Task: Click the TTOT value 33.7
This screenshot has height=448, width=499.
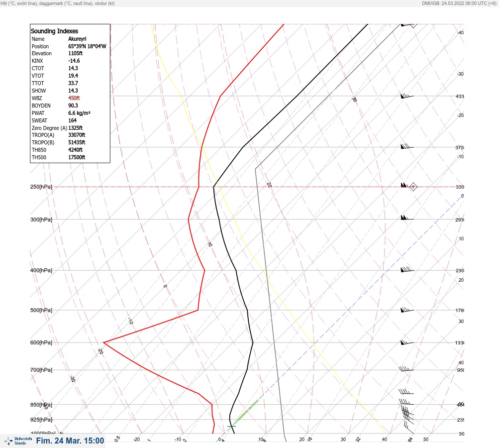Action: pyautogui.click(x=73, y=83)
